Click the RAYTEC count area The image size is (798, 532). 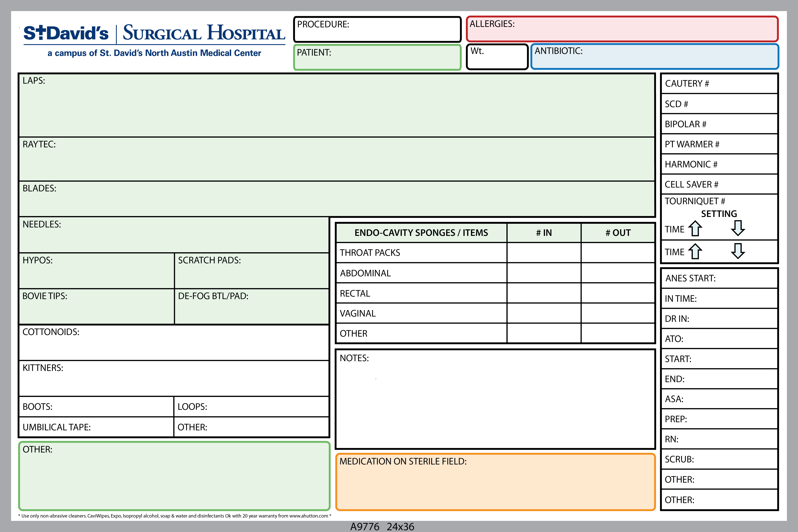click(x=337, y=159)
